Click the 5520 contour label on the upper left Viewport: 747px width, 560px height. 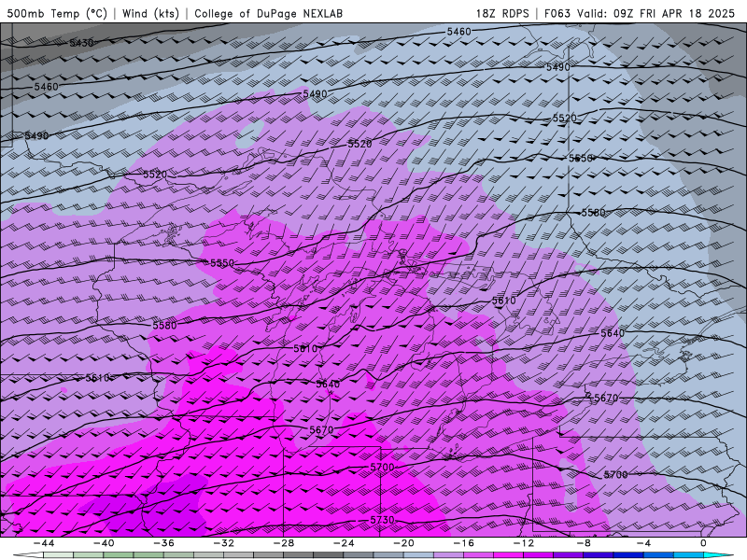155,175
